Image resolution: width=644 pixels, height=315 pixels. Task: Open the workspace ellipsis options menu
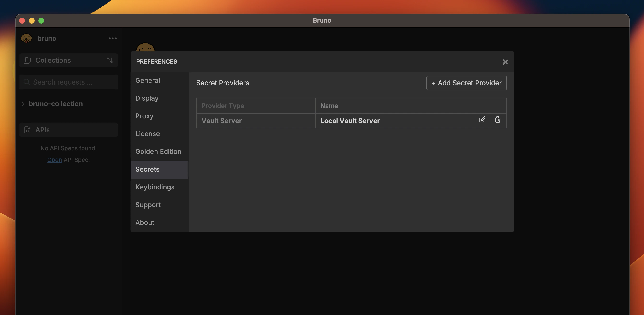113,38
